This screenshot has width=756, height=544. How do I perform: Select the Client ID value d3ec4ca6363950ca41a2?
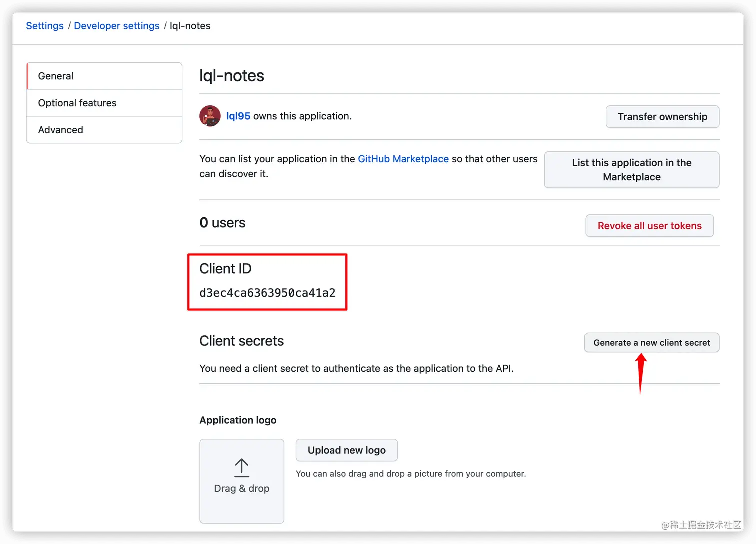[x=267, y=293]
